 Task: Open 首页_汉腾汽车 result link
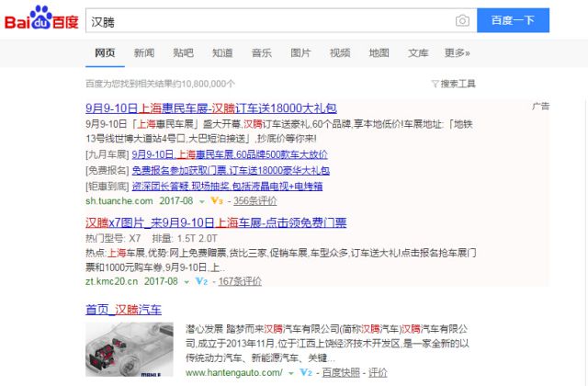click(x=123, y=310)
